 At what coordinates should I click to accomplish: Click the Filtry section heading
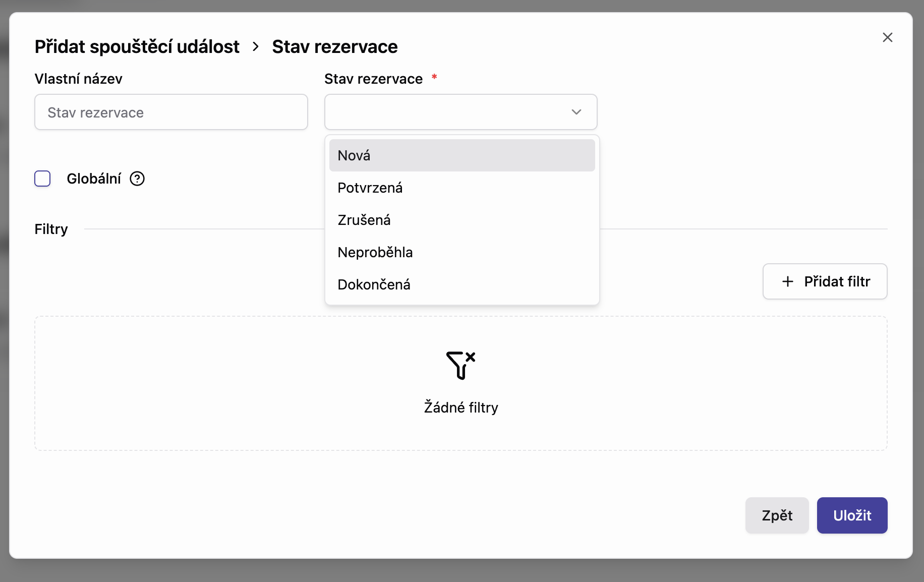51,229
